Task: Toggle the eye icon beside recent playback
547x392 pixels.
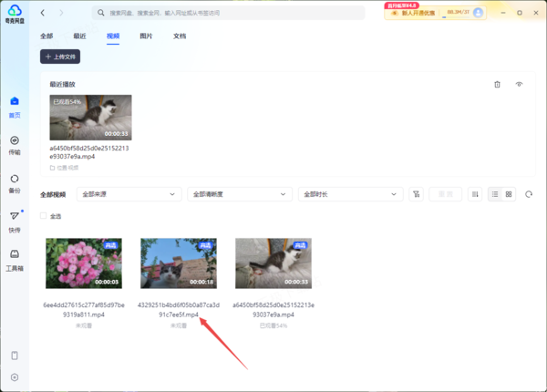Action: tap(520, 84)
